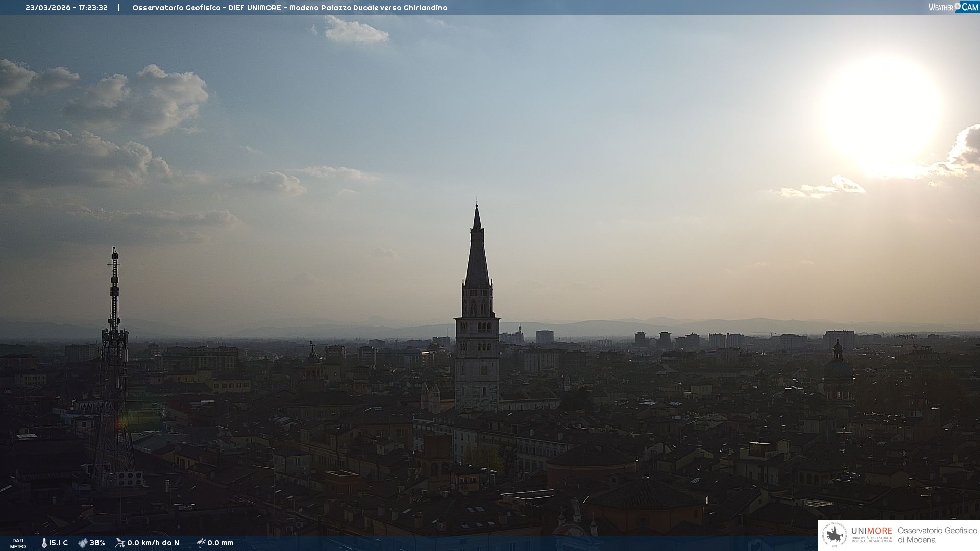Click the 15.1 C temperature reading
This screenshot has width=980, height=551.
(x=58, y=543)
